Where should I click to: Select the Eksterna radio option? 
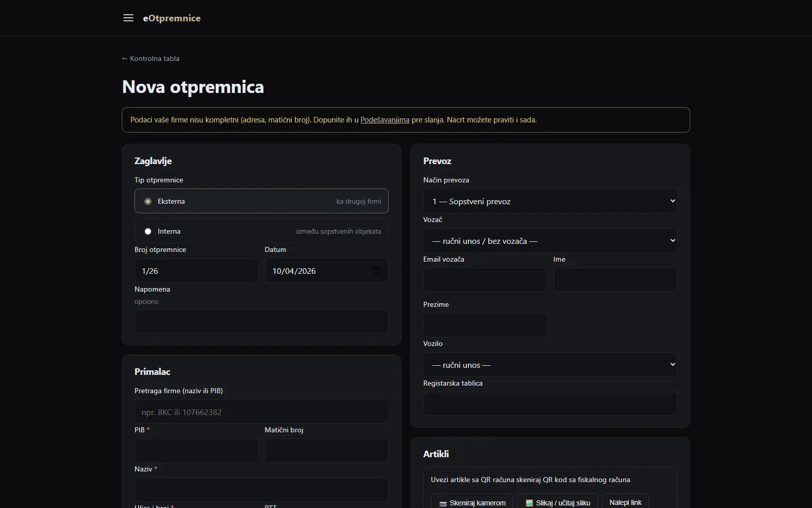click(x=148, y=201)
